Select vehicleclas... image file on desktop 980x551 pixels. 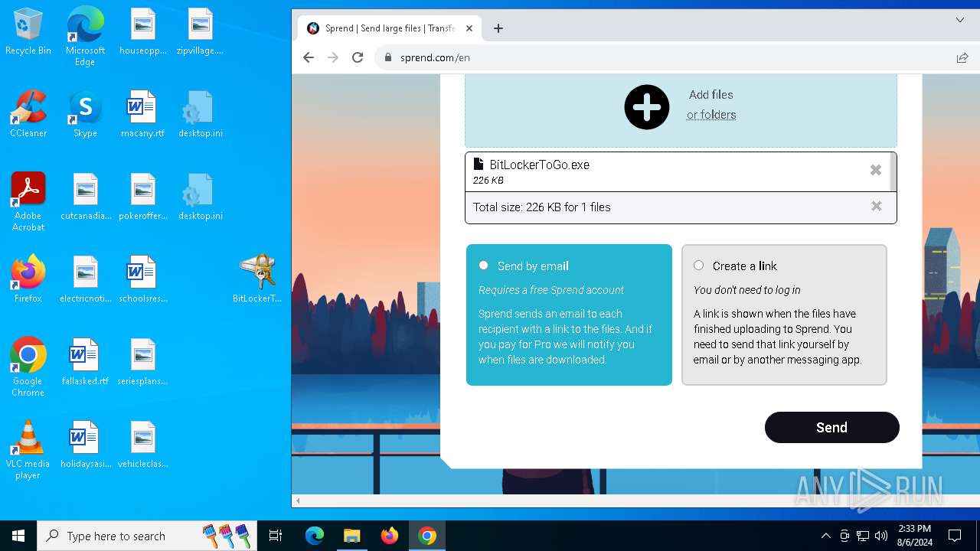142,444
